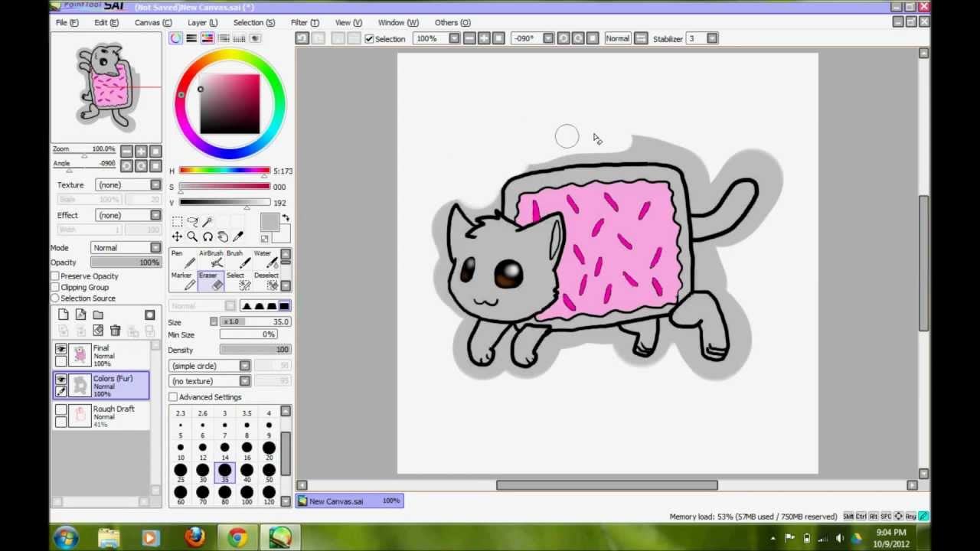This screenshot has height=551, width=980.
Task: Open the Effect dropdown
Action: coord(155,216)
